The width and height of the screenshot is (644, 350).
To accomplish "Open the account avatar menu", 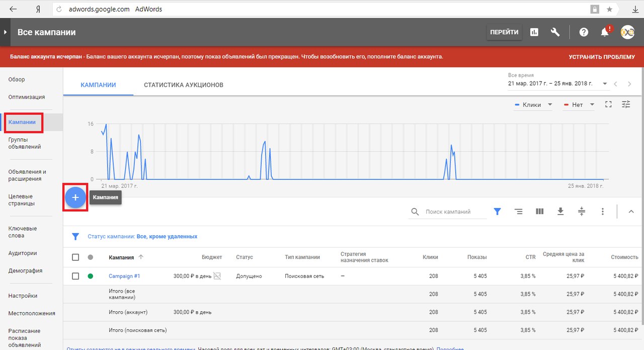I will click(x=627, y=32).
